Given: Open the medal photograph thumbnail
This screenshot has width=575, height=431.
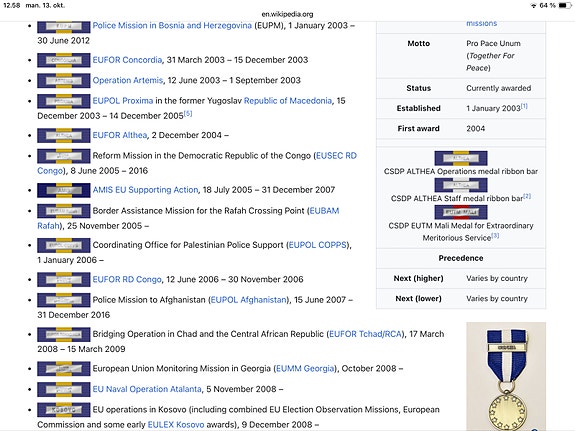Looking at the screenshot, I should pyautogui.click(x=506, y=377).
